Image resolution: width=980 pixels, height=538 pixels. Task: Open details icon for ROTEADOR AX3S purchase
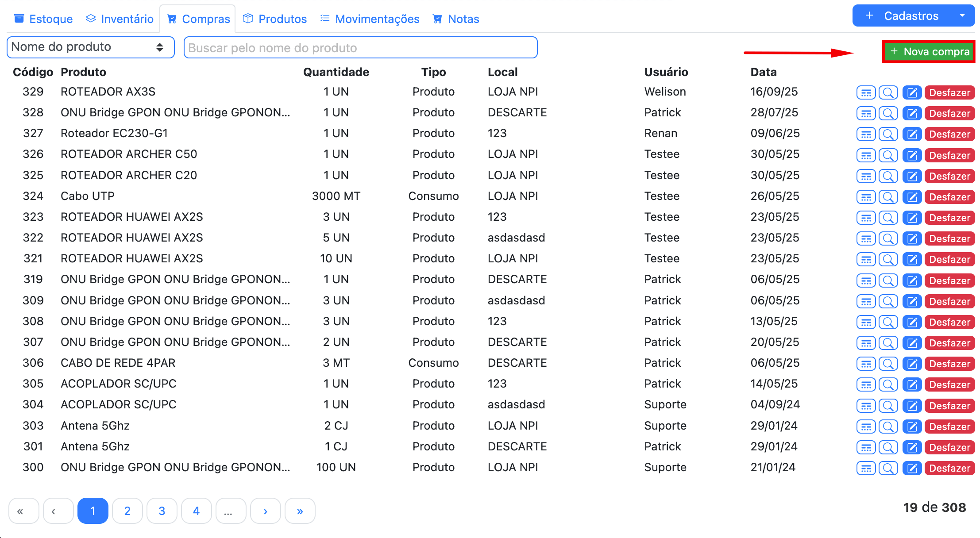pyautogui.click(x=866, y=92)
